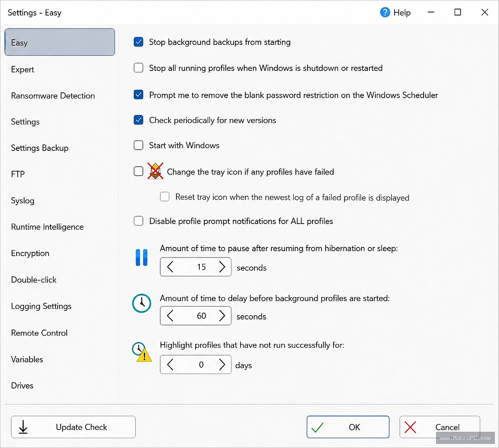Click the green checkmark on OK button
Viewport: 499px width, 448px height.
coord(317,427)
